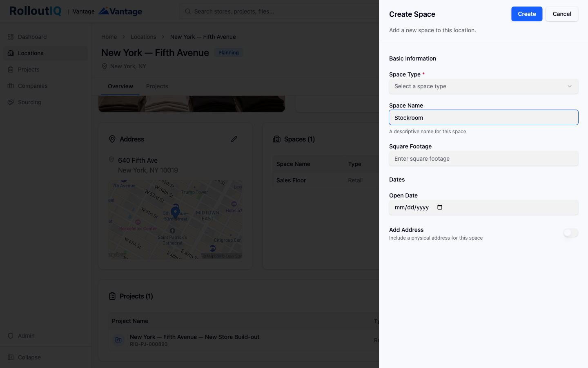Click the RolloutIQ logo
The height and width of the screenshot is (368, 588).
tap(36, 11)
